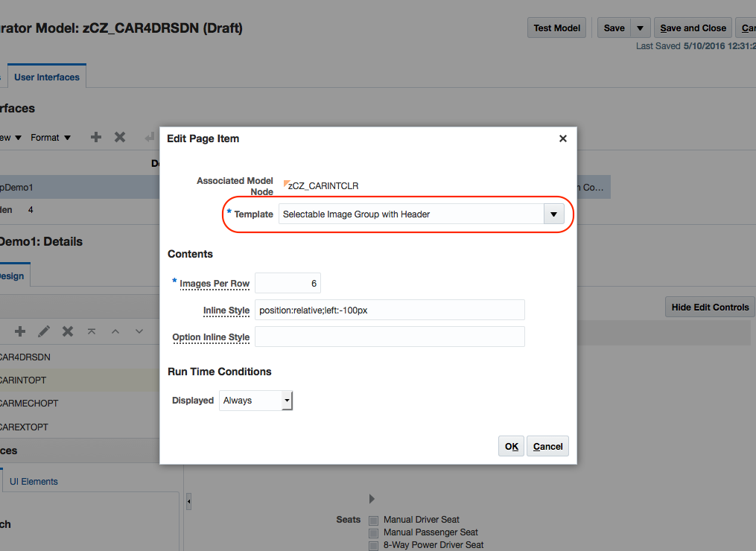Click the move up chevron icon
Viewport: 756px width, 551px height.
point(115,331)
